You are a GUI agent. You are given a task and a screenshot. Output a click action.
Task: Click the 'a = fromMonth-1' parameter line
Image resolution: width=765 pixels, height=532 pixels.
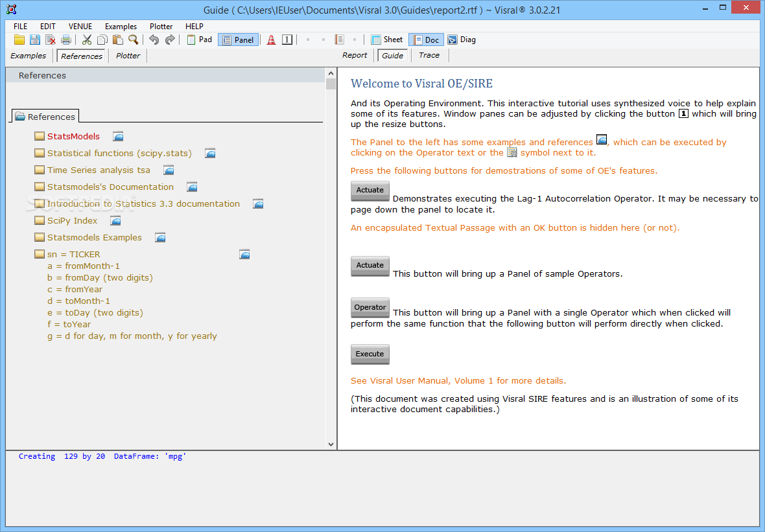click(x=84, y=266)
